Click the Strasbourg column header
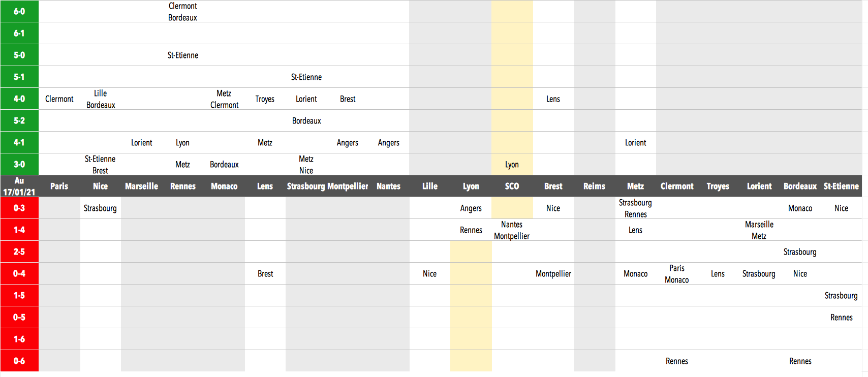 point(306,186)
